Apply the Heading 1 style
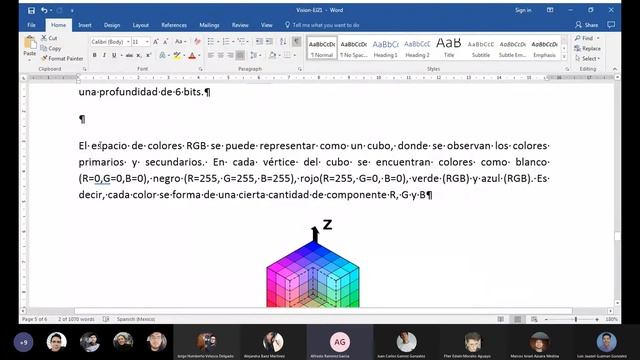Screen dimensions: 640x360 pyautogui.click(x=385, y=48)
